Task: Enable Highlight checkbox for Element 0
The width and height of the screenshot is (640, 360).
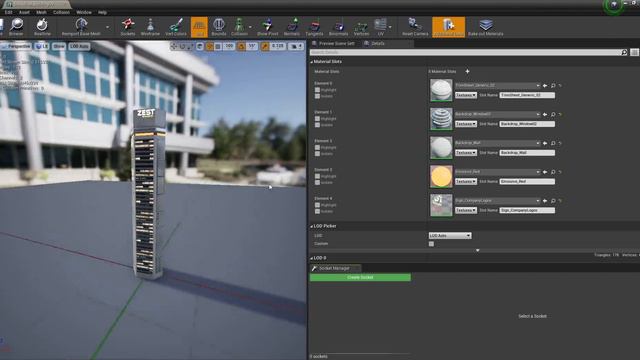Action: [317, 90]
